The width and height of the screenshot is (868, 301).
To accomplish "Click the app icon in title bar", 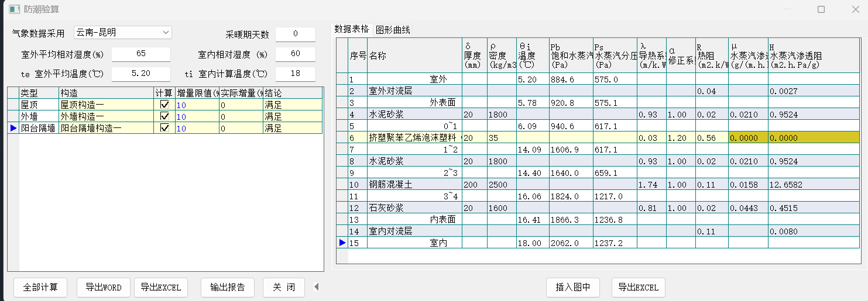I will pyautogui.click(x=14, y=9).
